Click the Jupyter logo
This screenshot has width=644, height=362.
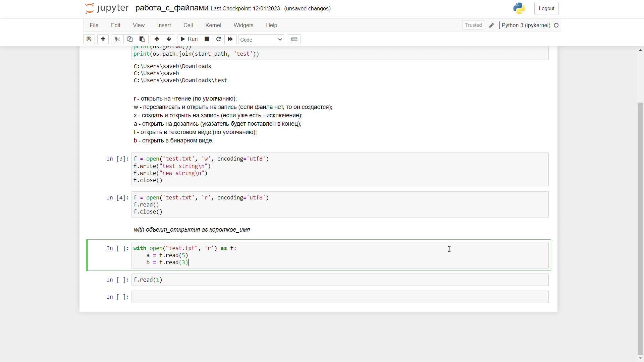107,8
